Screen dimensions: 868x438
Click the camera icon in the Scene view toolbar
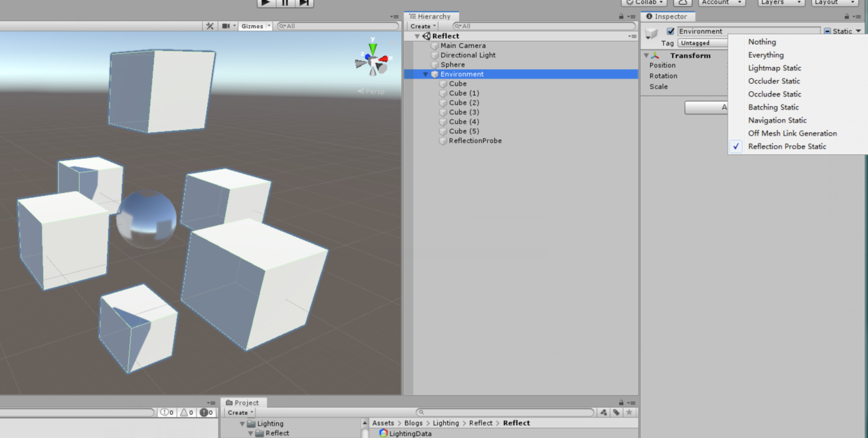pos(227,26)
